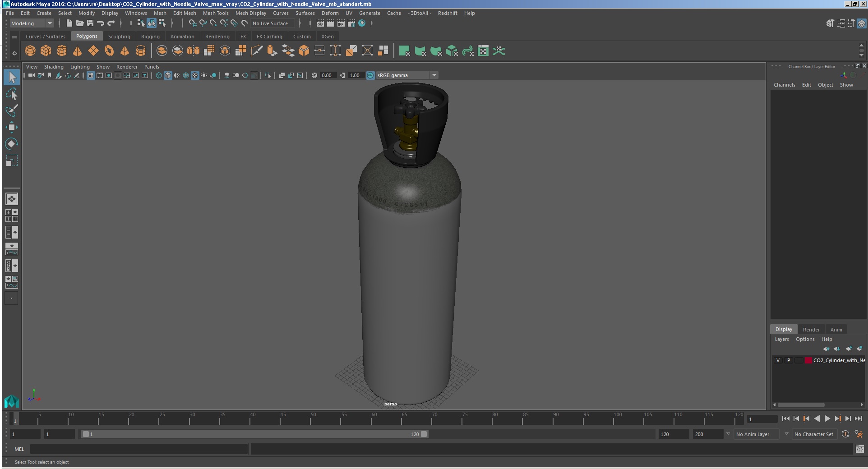This screenshot has height=469, width=868.
Task: Open the viewport Shading menu
Action: (54, 67)
